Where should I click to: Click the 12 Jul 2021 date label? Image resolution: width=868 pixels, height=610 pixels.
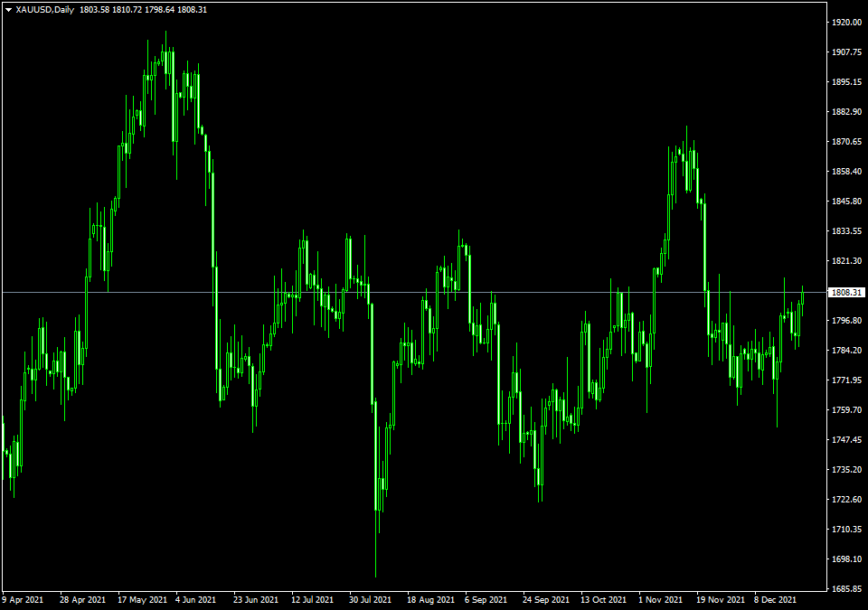coord(312,600)
